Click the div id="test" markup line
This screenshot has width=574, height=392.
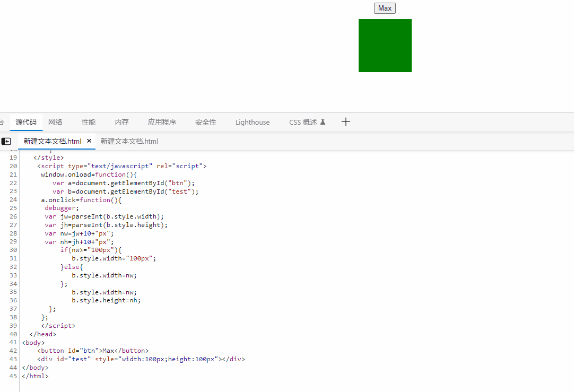(x=141, y=359)
